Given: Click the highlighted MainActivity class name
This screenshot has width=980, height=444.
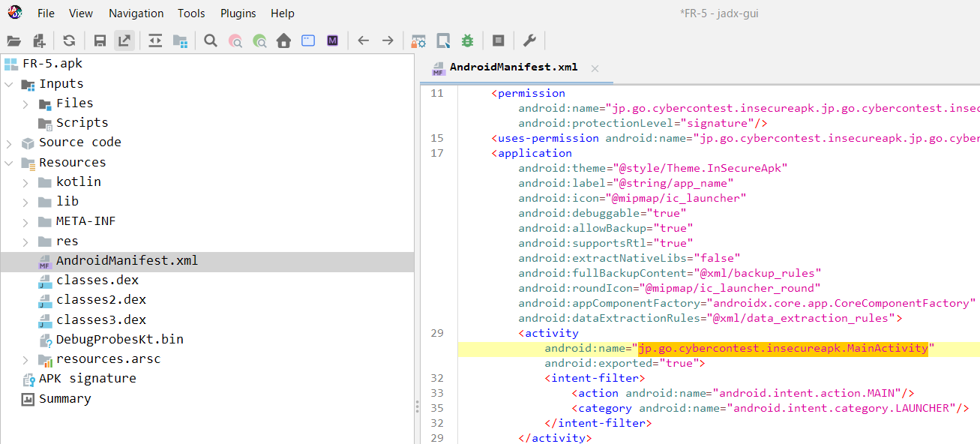Looking at the screenshot, I should pos(783,348).
